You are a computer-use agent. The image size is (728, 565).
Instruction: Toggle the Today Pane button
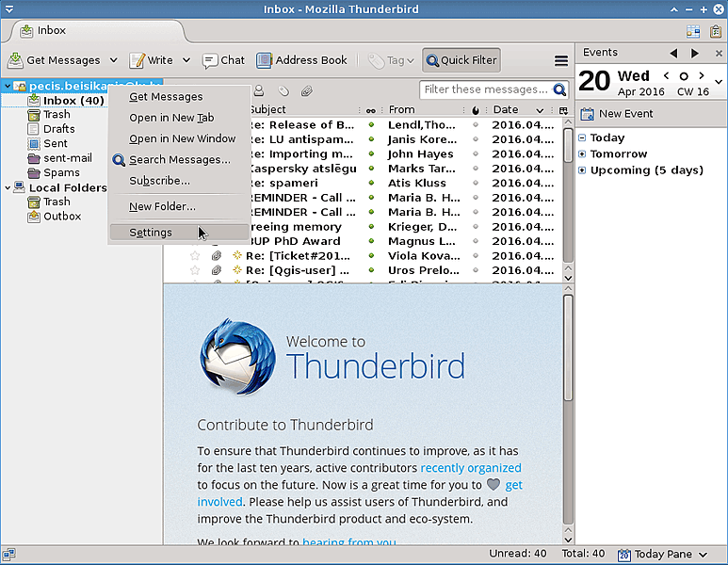[662, 555]
